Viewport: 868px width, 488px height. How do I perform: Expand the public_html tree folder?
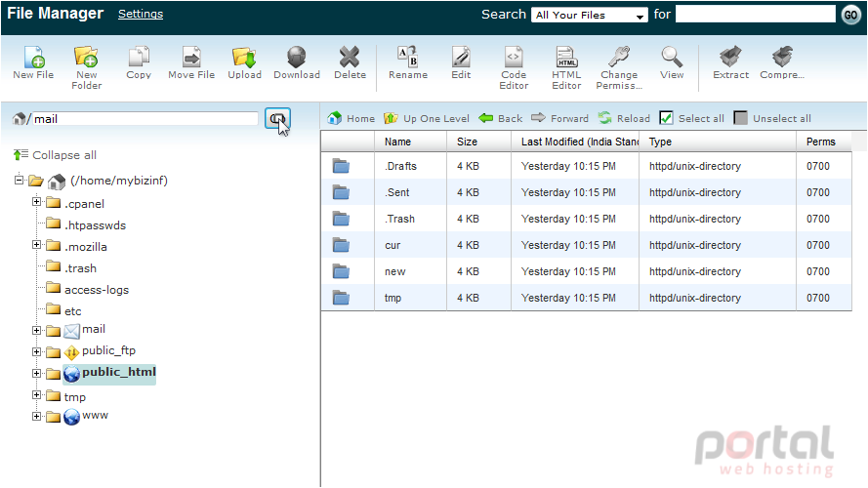[36, 374]
